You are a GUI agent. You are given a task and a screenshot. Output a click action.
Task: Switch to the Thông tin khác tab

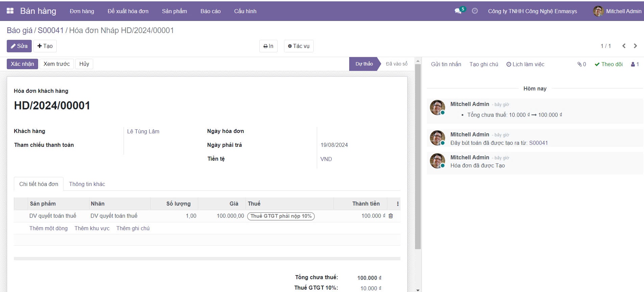[x=87, y=184]
